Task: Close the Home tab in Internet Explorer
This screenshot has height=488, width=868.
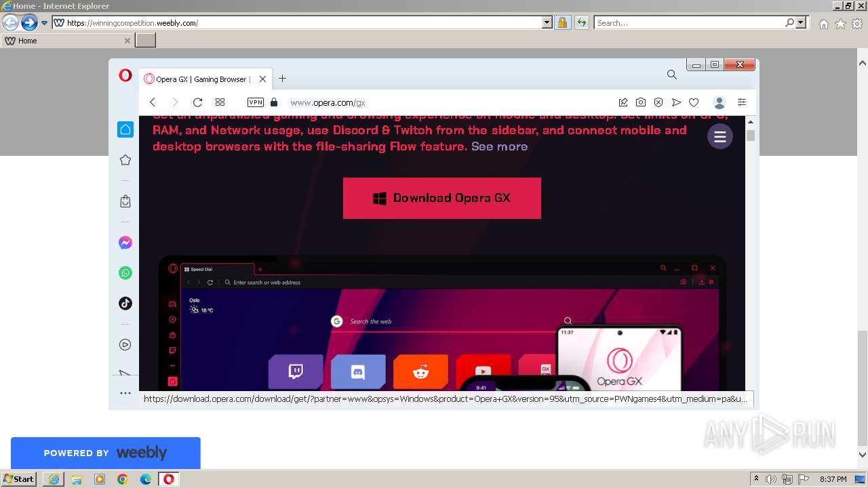Action: click(127, 41)
